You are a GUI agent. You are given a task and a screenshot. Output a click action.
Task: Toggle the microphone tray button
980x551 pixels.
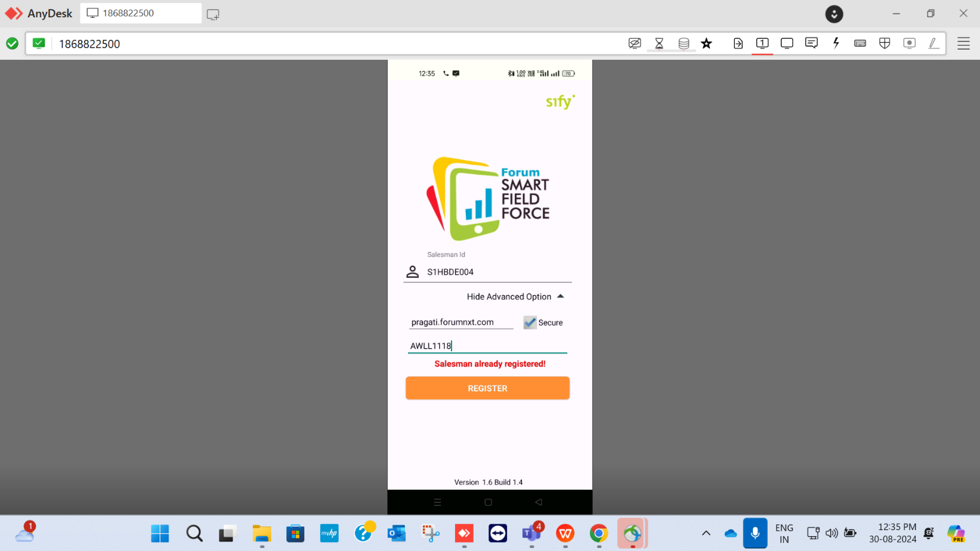[x=755, y=533]
